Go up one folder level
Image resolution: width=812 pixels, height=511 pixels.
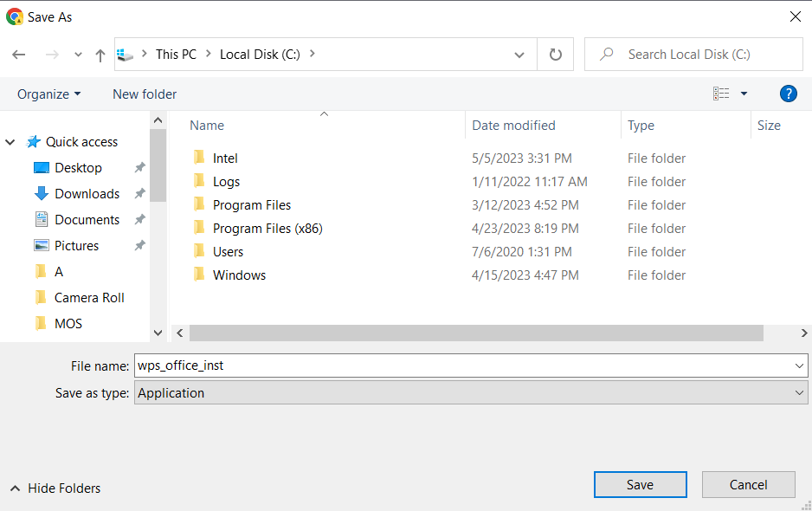pyautogui.click(x=100, y=54)
